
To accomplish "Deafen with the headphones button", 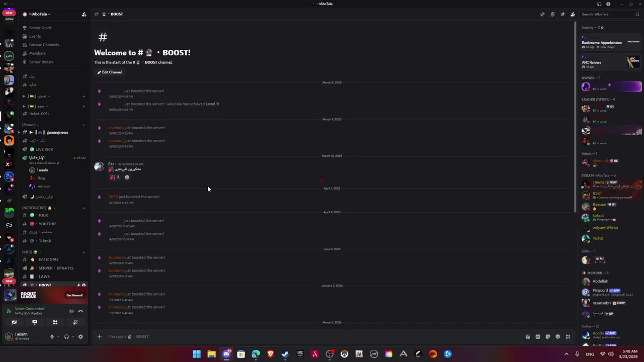I will (x=66, y=337).
